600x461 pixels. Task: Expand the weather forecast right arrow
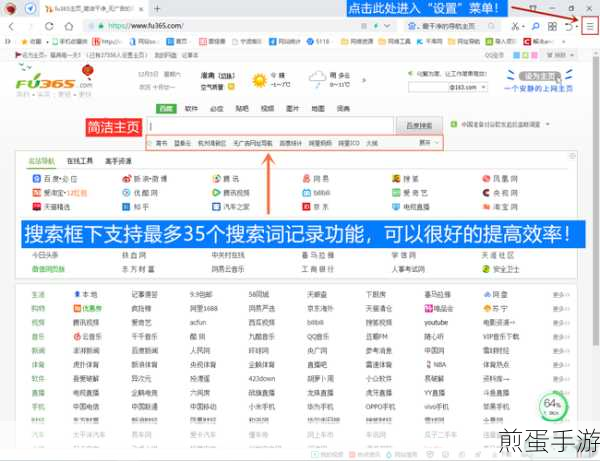pyautogui.click(x=364, y=80)
